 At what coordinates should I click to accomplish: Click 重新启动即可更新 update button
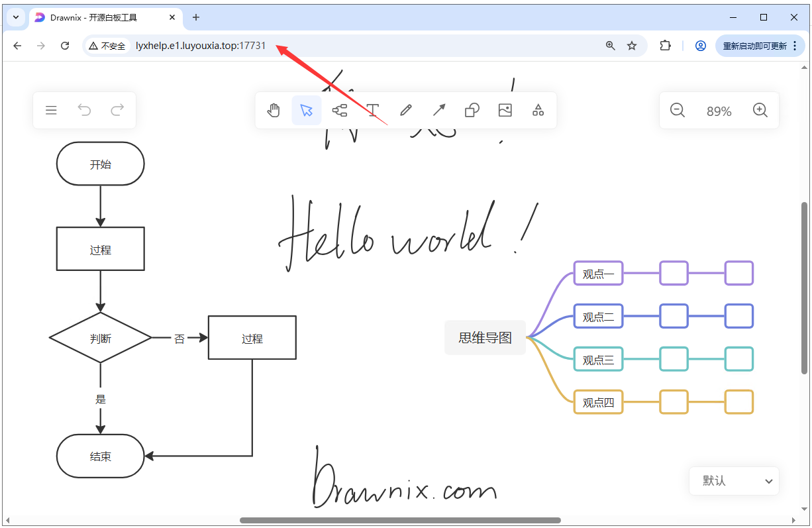754,46
